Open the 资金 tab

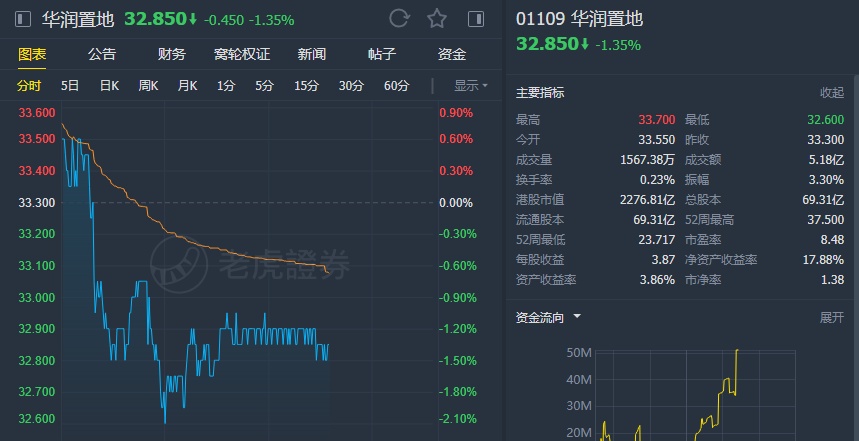click(452, 54)
